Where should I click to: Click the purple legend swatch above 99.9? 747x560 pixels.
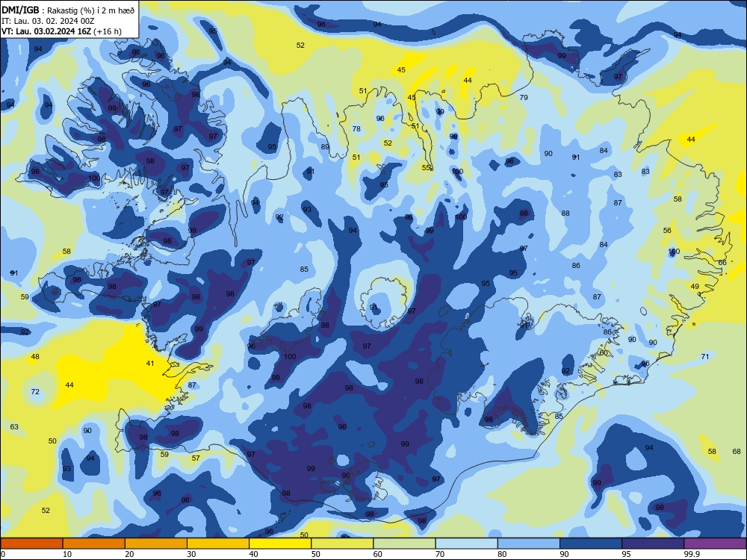click(715, 544)
